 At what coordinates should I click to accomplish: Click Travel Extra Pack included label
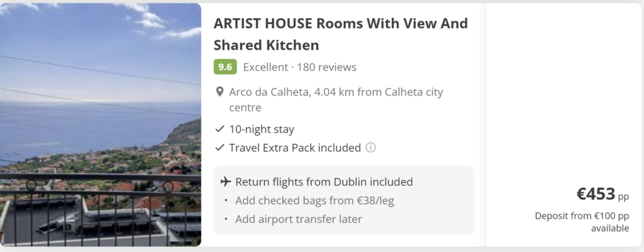point(295,148)
